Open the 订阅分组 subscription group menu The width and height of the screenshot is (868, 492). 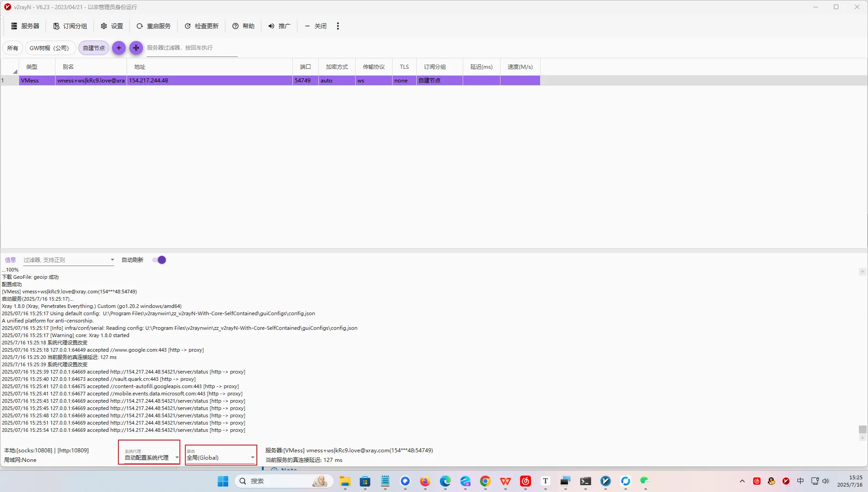(x=70, y=26)
